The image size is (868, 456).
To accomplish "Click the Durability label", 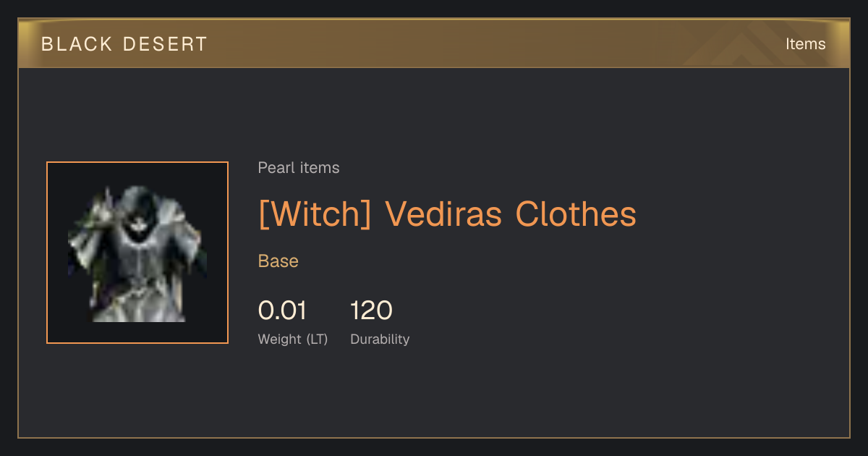I will (x=380, y=339).
